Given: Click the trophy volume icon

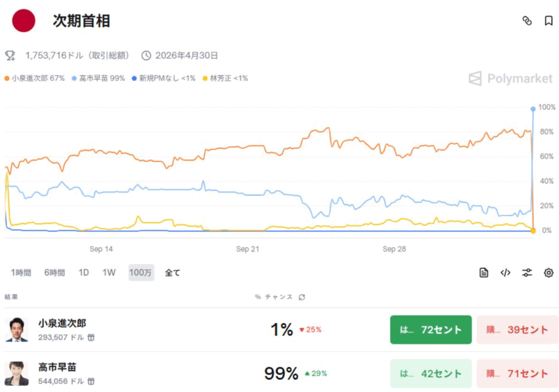Looking at the screenshot, I should (10, 55).
